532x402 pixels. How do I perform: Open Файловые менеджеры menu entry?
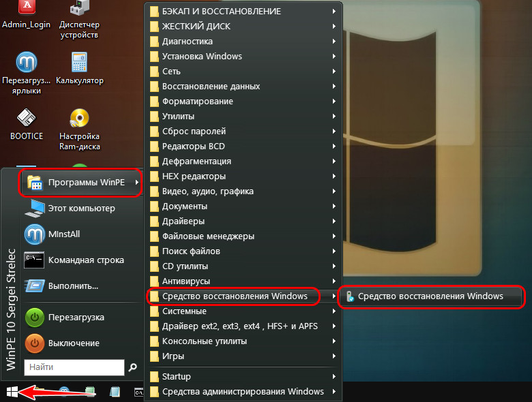coord(243,236)
